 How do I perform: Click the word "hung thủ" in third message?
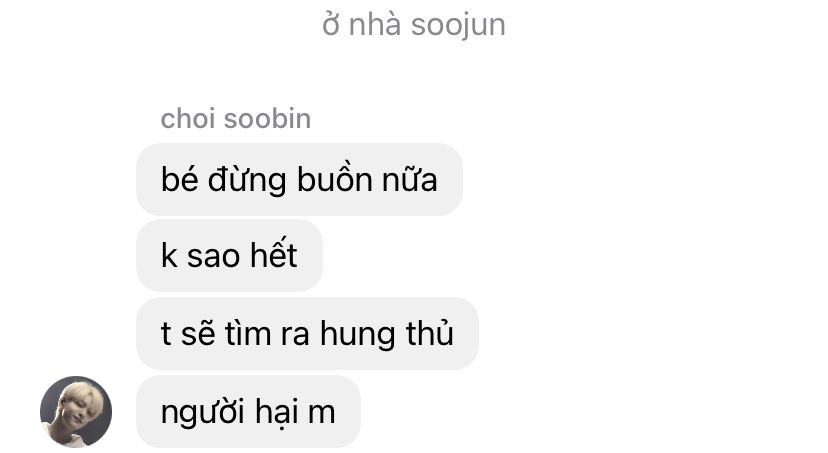[x=387, y=334]
